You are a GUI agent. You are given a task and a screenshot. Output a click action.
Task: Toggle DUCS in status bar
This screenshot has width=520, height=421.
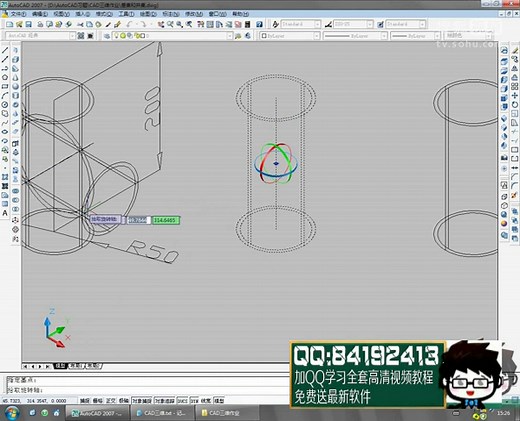[182, 401]
